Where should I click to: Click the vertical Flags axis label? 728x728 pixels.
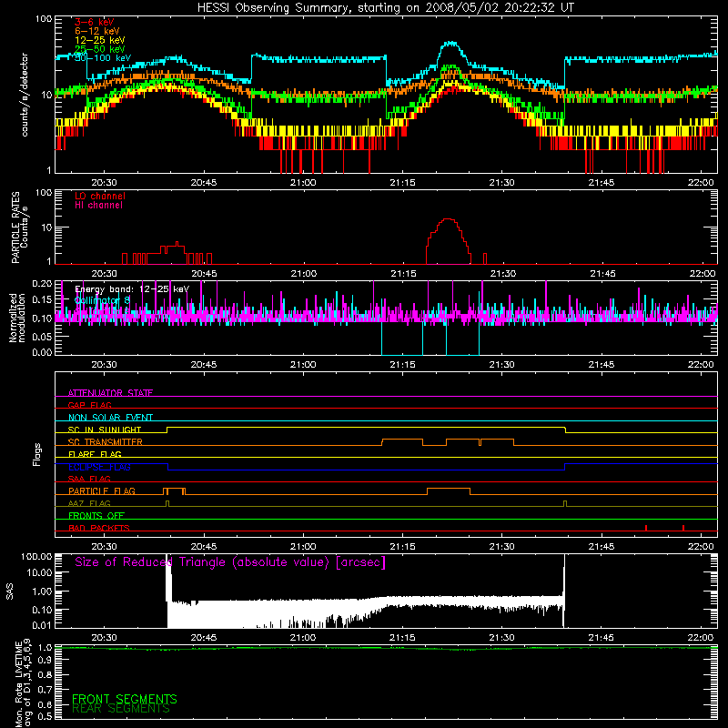tap(37, 454)
